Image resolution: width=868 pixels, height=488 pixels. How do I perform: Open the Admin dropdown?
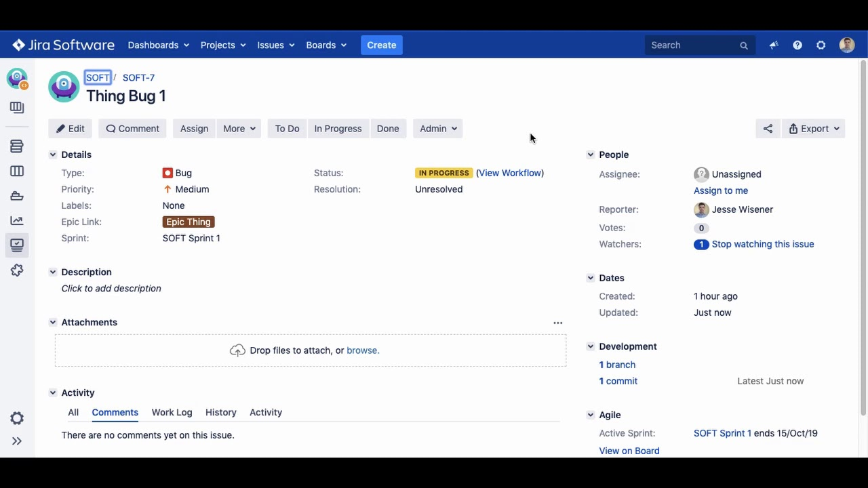click(x=438, y=129)
